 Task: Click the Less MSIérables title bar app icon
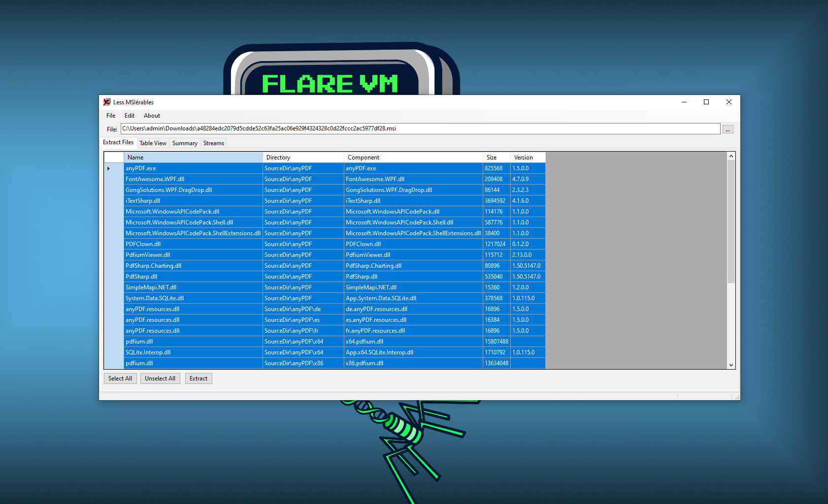(x=107, y=102)
